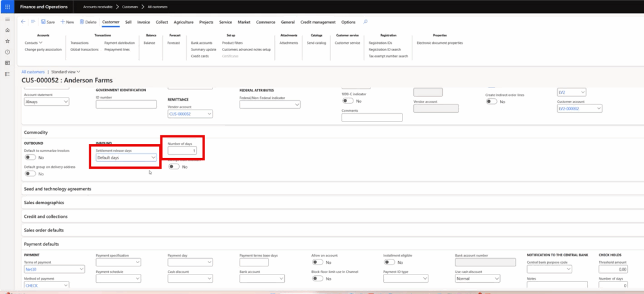Click Payment terms base days field
This screenshot has width=644, height=294.
(x=254, y=262)
